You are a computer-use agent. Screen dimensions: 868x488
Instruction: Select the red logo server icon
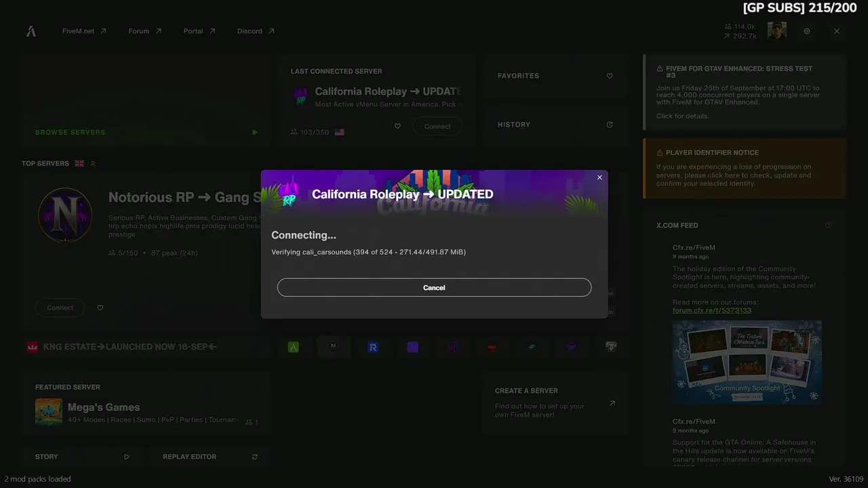point(492,347)
